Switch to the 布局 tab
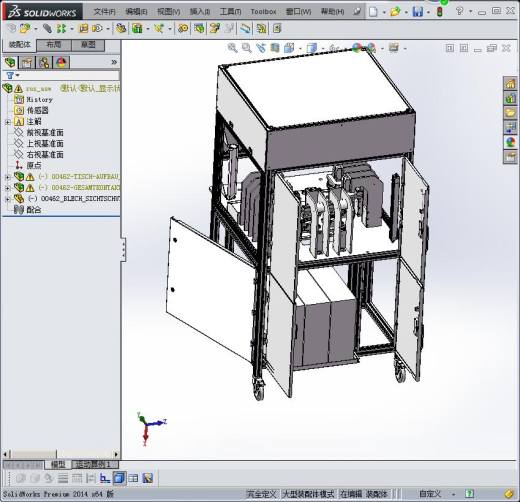The width and height of the screenshot is (520, 502). pyautogui.click(x=54, y=45)
